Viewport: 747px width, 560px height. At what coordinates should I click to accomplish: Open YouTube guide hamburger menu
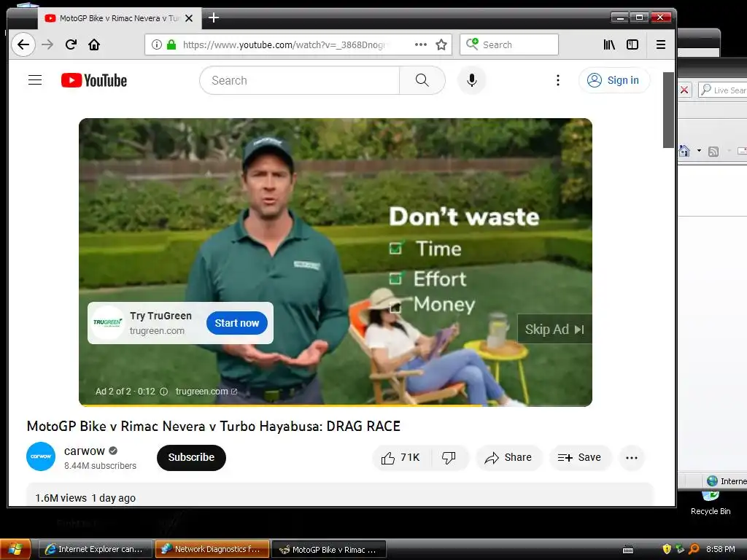[35, 80]
